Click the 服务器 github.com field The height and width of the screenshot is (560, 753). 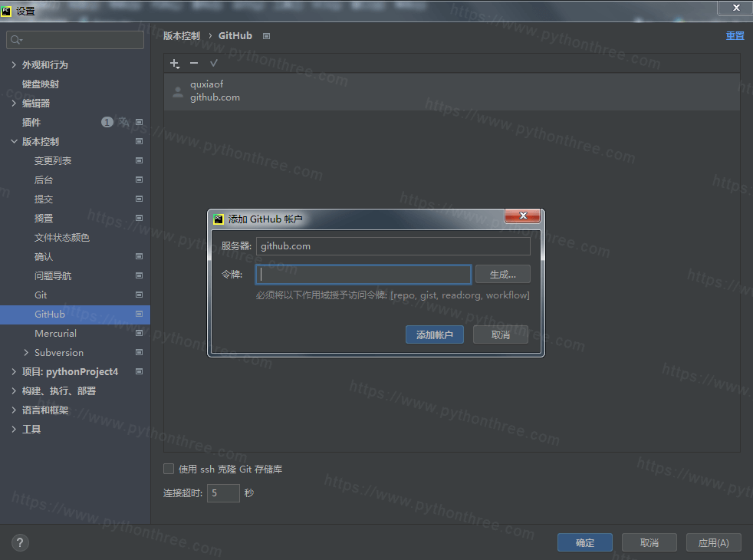393,246
